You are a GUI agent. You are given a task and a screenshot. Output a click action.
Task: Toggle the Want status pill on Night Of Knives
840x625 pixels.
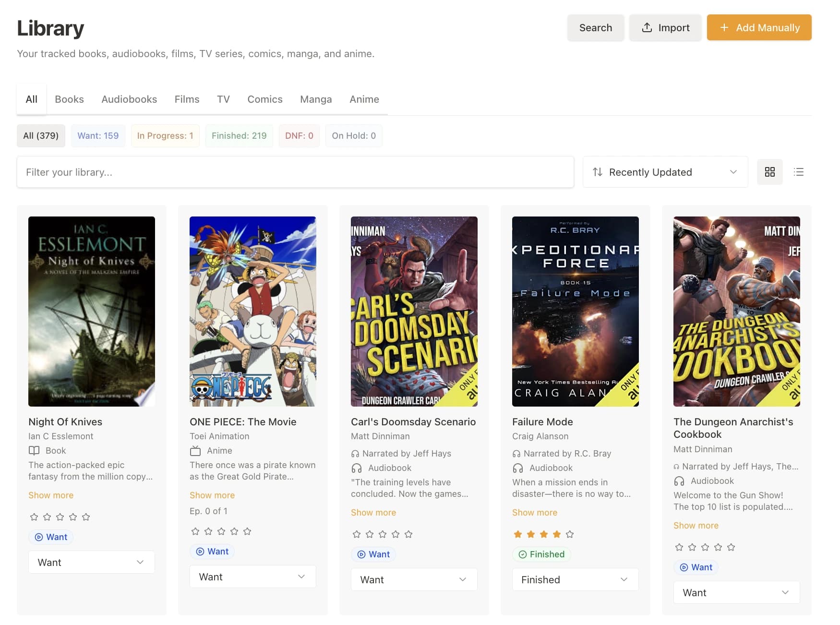tap(51, 537)
